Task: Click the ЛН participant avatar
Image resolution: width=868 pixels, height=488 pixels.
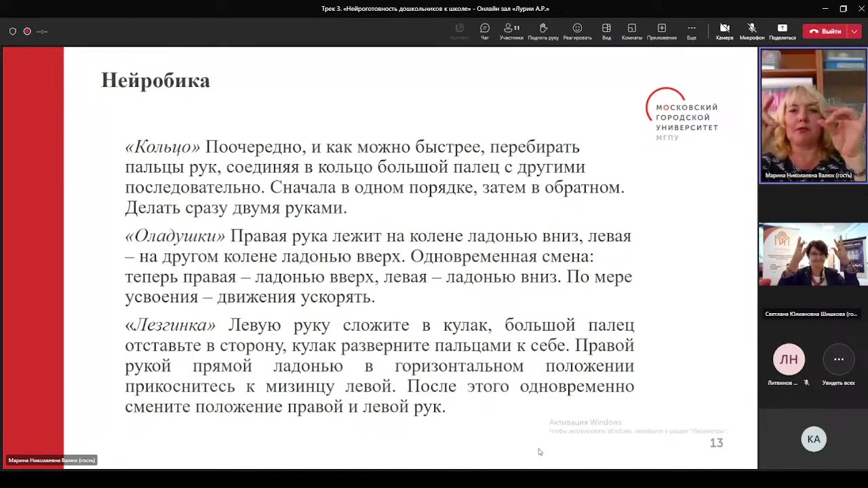Action: point(789,360)
